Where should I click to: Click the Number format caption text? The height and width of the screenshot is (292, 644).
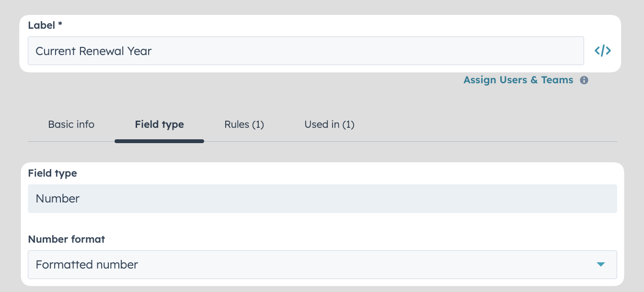(67, 239)
